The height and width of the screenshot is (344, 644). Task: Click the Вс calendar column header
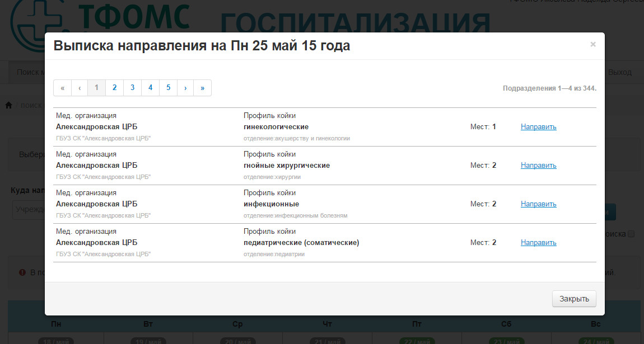[596, 324]
